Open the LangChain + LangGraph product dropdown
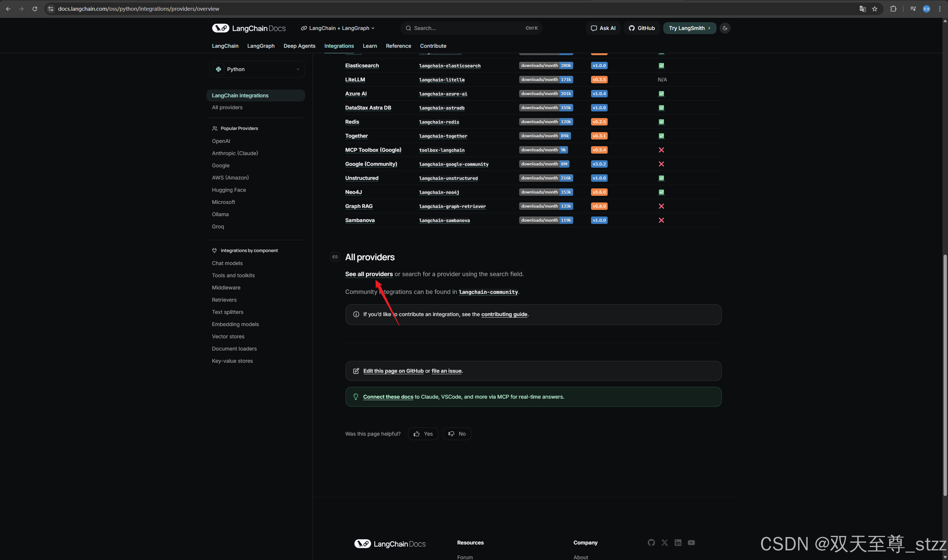 coord(338,28)
